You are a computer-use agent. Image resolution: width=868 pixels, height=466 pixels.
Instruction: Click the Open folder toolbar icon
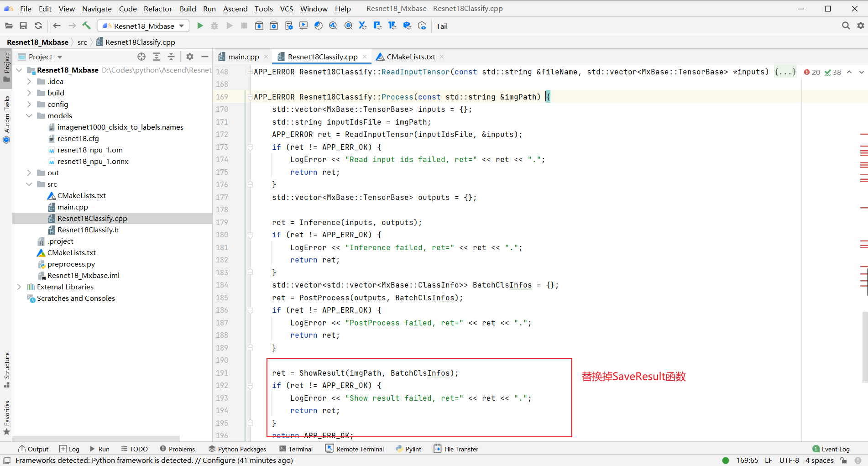pos(9,26)
